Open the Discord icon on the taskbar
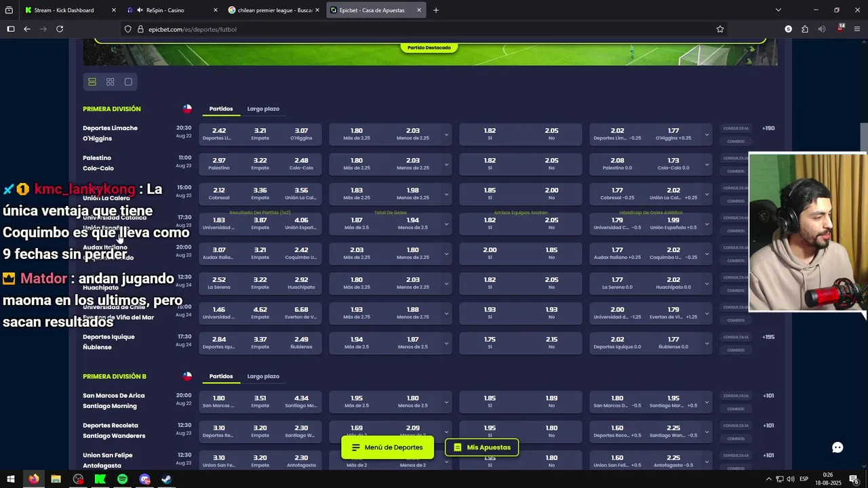The height and width of the screenshot is (488, 868). pos(144,479)
